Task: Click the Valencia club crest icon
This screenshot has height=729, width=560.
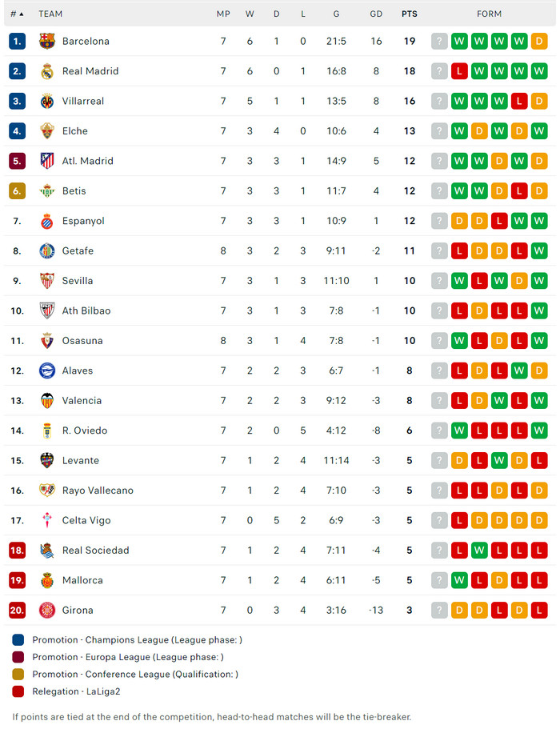Action: click(47, 400)
